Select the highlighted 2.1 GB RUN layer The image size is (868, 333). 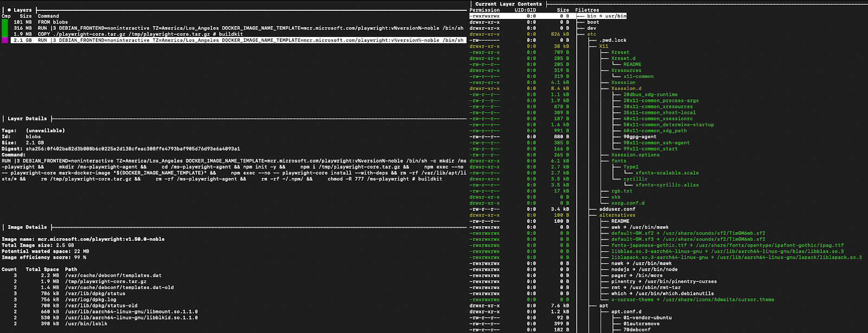coord(239,40)
